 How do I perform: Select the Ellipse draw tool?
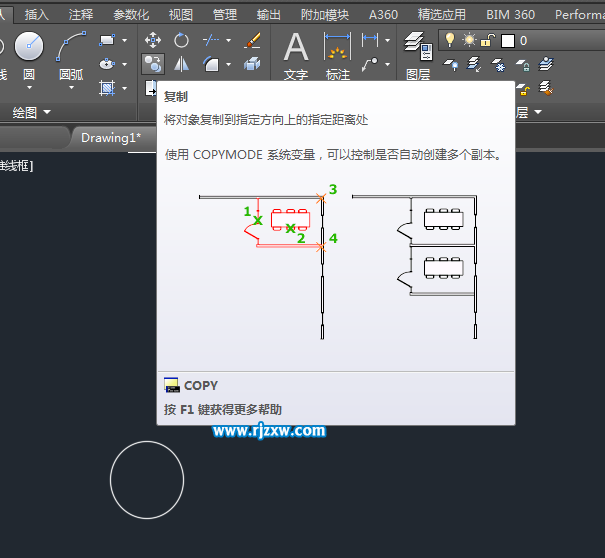click(107, 64)
